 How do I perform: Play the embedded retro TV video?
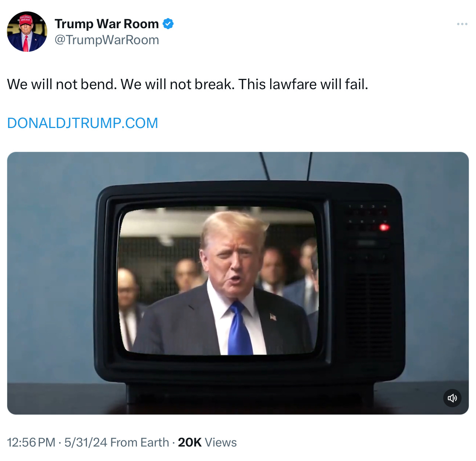pos(238,283)
